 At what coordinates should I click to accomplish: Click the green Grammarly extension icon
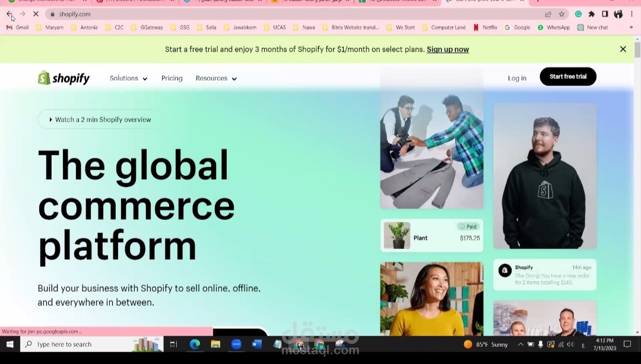[x=578, y=14]
